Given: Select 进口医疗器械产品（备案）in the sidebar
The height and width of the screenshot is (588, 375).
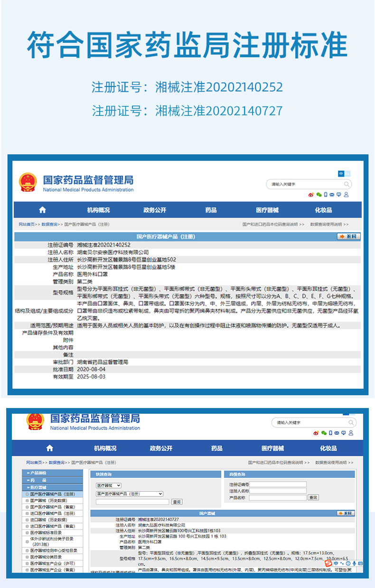Looking at the screenshot, I should tap(53, 526).
